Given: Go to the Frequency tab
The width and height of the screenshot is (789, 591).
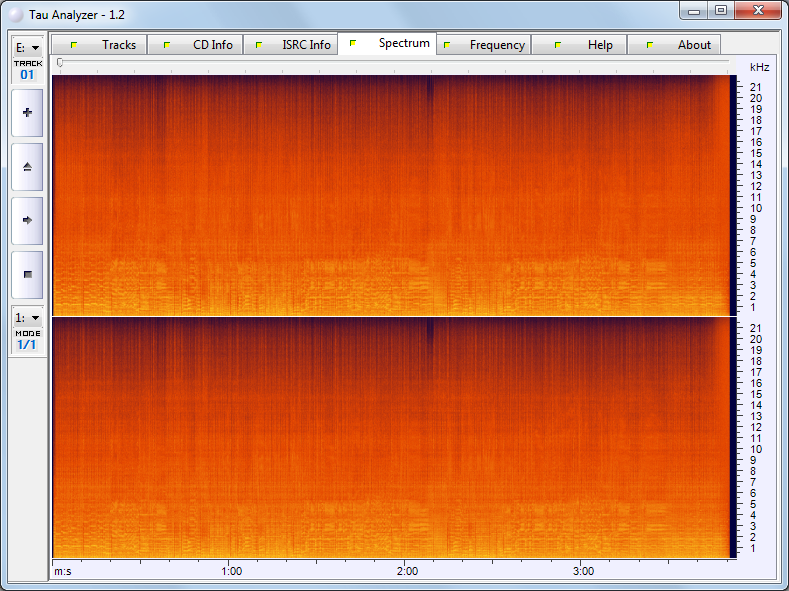Looking at the screenshot, I should (x=483, y=45).
